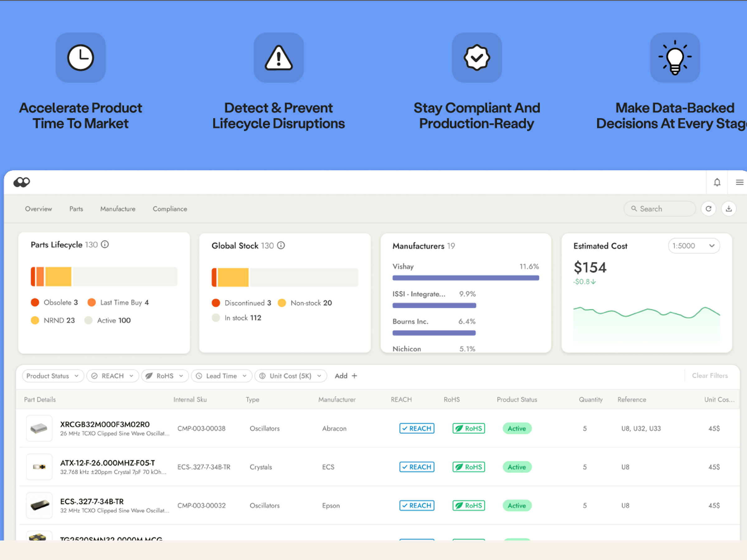Click the REACH badge in the Abracon row
The height and width of the screenshot is (560, 747).
coord(417,428)
